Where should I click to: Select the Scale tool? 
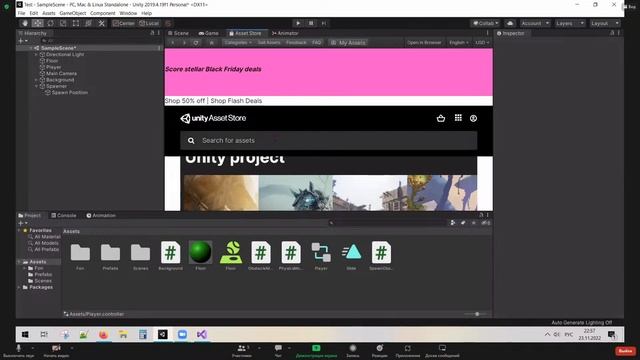click(x=63, y=23)
